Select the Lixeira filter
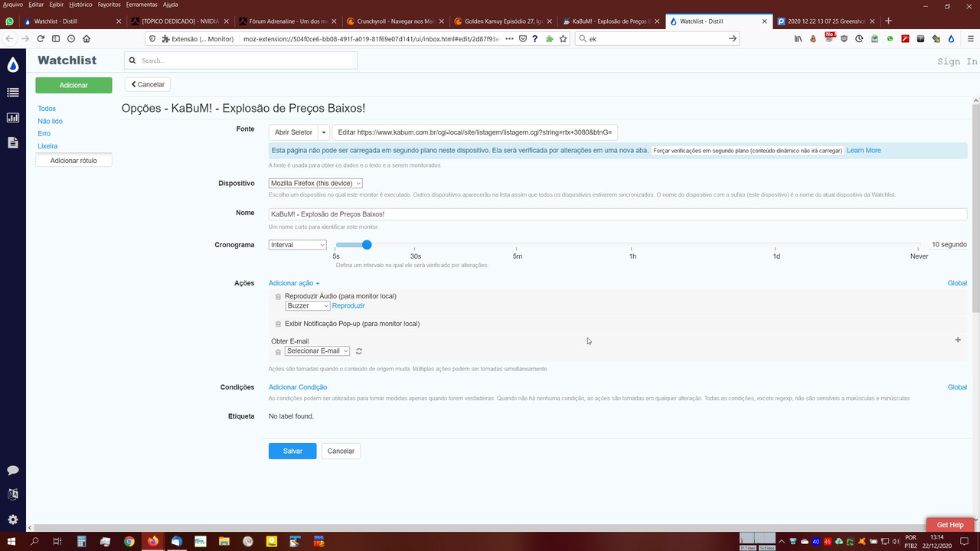Screen dimensions: 980x551 pyautogui.click(x=47, y=145)
